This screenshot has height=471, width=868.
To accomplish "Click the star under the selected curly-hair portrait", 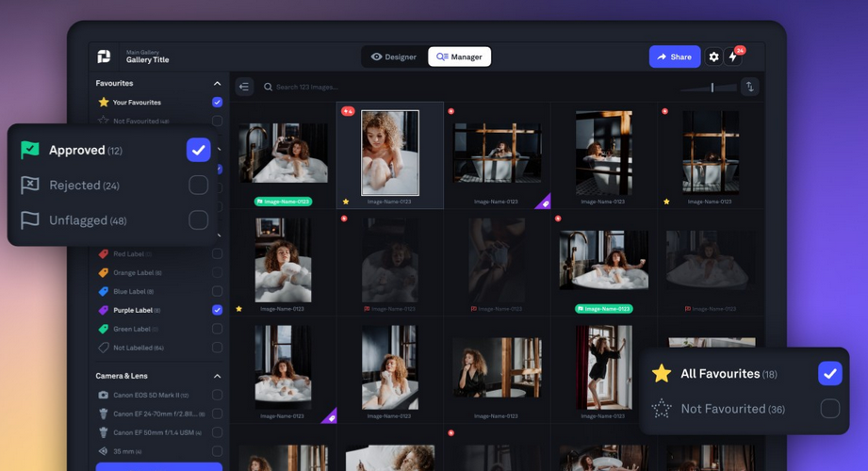I will (346, 202).
